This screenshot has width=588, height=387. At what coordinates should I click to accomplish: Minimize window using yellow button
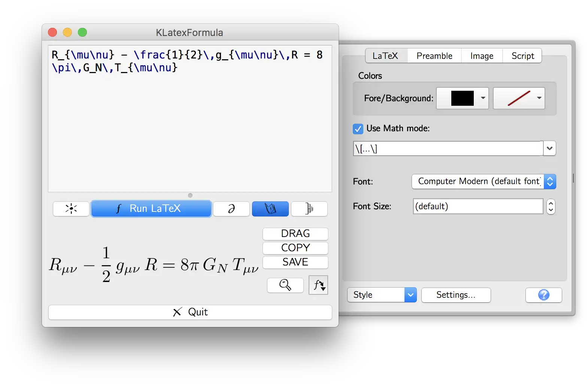click(67, 33)
